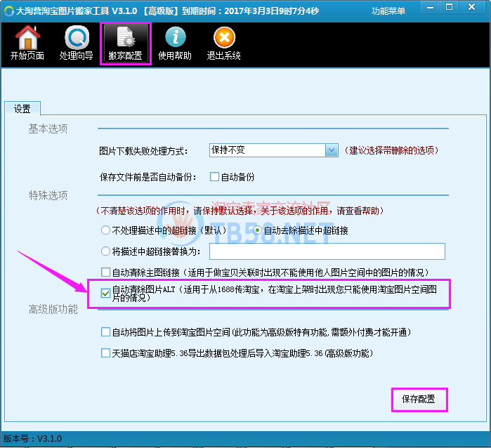Select 不处理描述中的超链接(默认) radio
This screenshot has height=448, width=491.
point(105,230)
